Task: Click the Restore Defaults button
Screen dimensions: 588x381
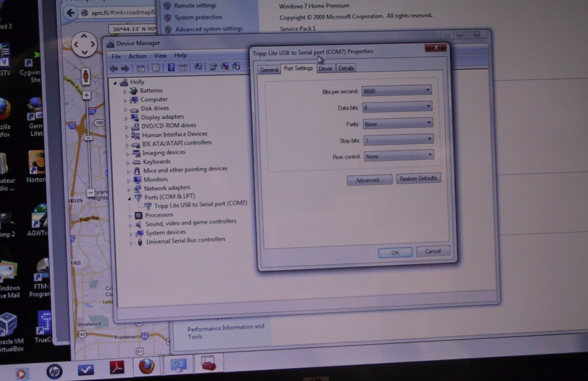Action: pos(419,179)
